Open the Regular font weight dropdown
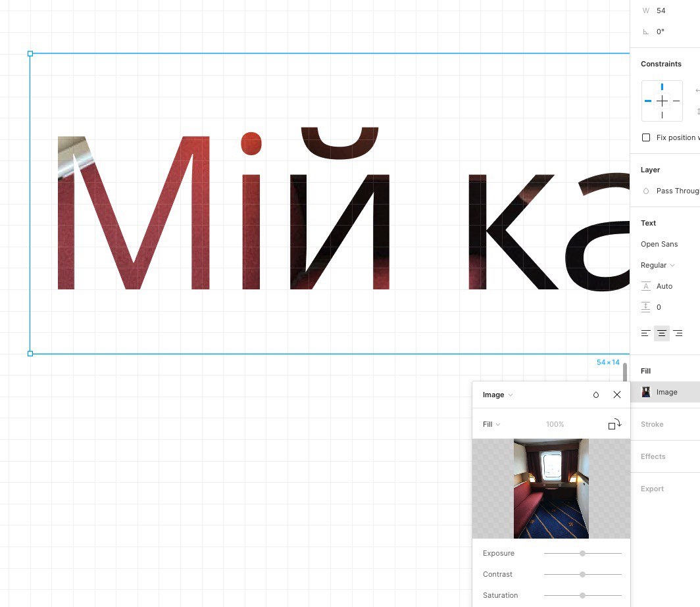 tap(657, 265)
